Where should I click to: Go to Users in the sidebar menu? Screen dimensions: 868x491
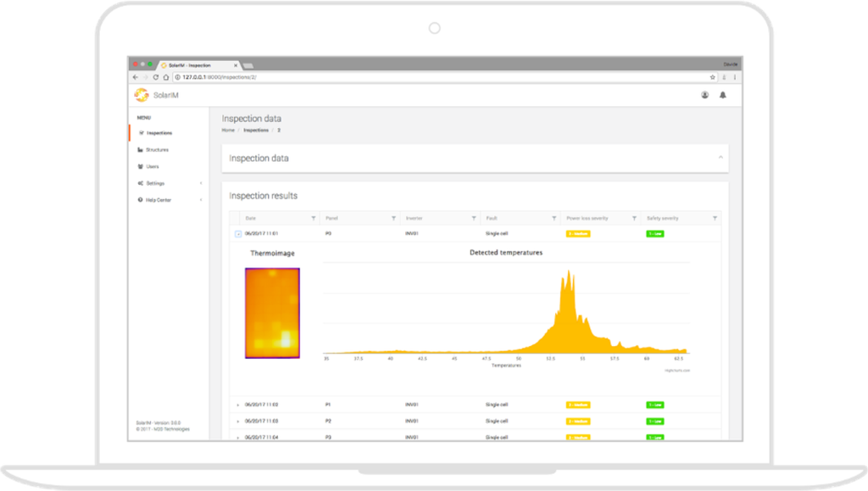(x=153, y=166)
